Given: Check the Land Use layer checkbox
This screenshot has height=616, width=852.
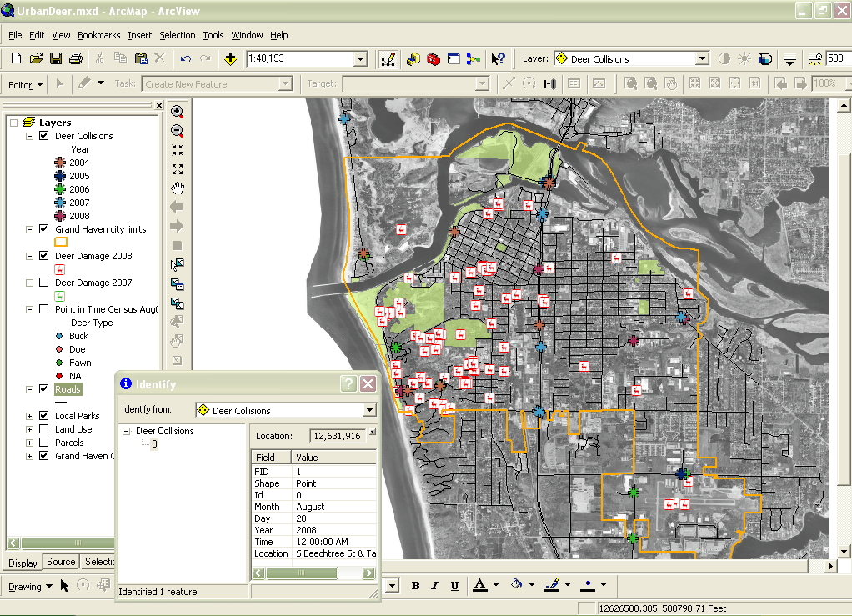Looking at the screenshot, I should (44, 429).
